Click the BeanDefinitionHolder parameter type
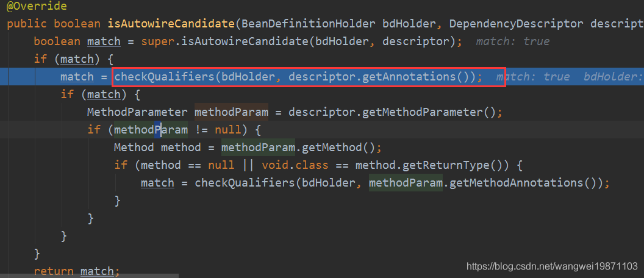Viewport: 644px width, 278px height. click(x=309, y=24)
